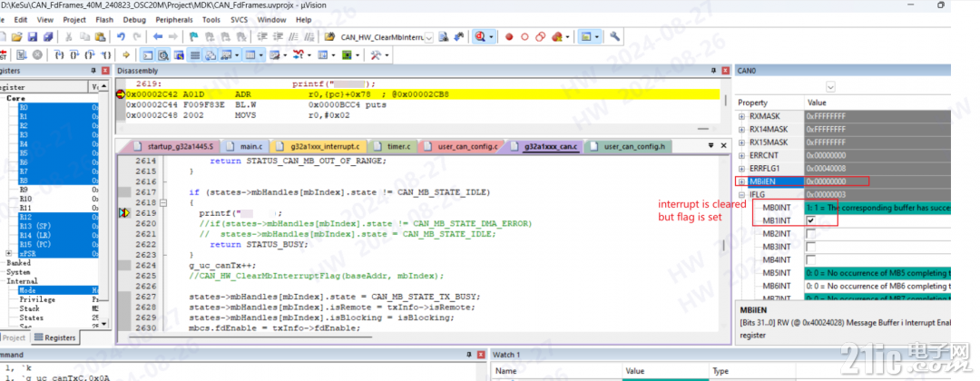Select R9 in Registers list
The width and height of the screenshot is (980, 381).
click(x=24, y=190)
